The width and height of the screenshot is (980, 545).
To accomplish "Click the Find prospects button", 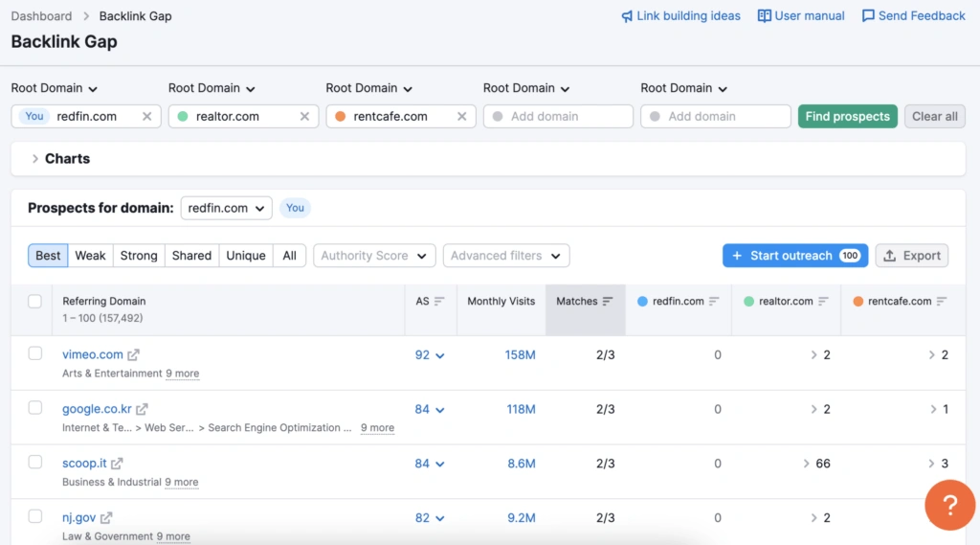I will tap(847, 117).
